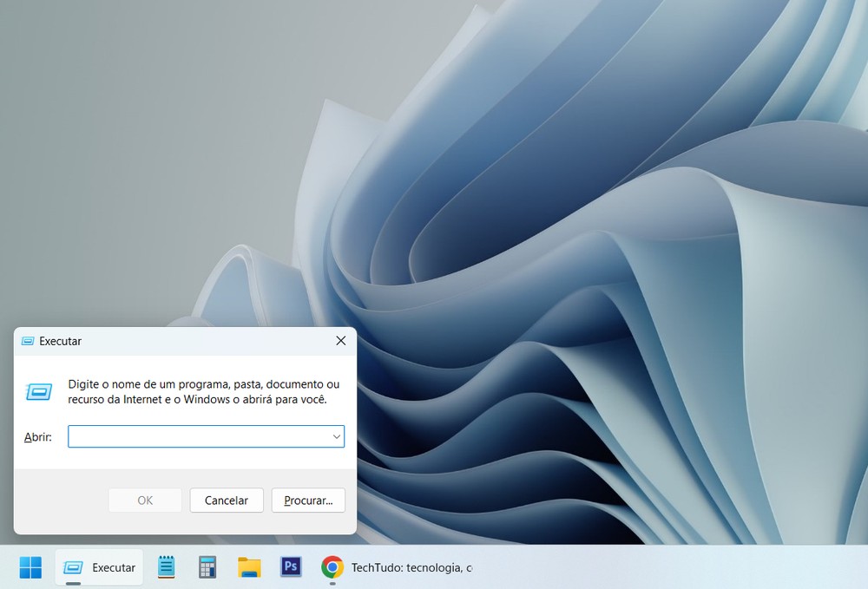868x589 pixels.
Task: Launch Notepad from the taskbar
Action: 166,566
